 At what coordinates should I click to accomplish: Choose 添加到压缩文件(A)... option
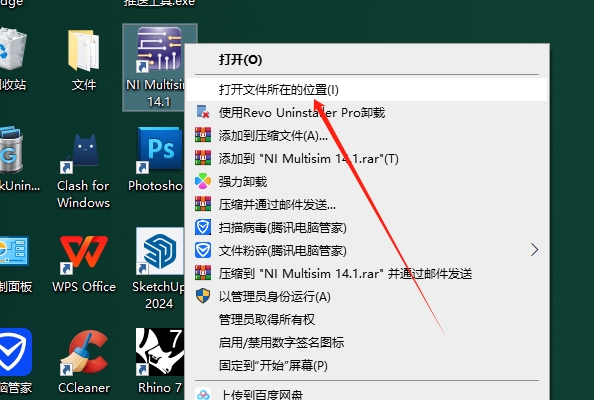tap(367, 135)
